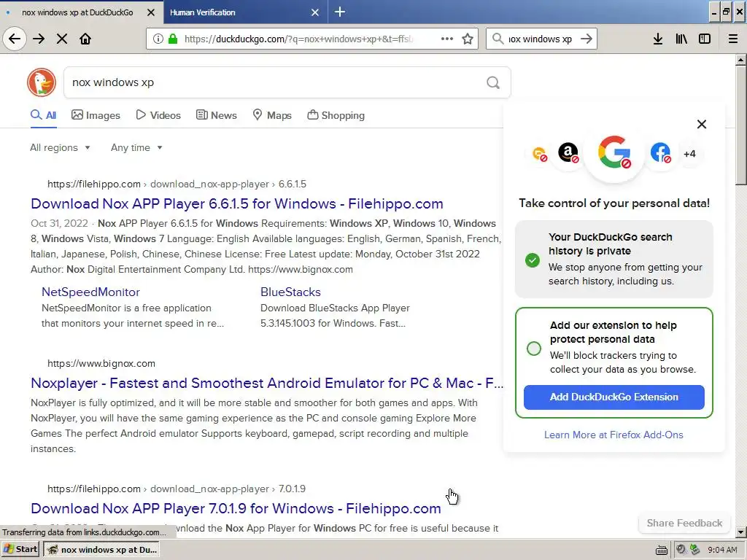Open Learn More at Firefox Add-Ons link

pos(614,435)
